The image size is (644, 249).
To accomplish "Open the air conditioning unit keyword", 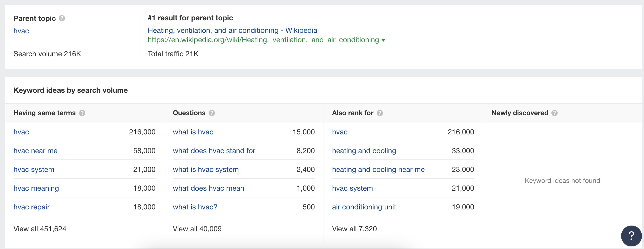I will 364,207.
